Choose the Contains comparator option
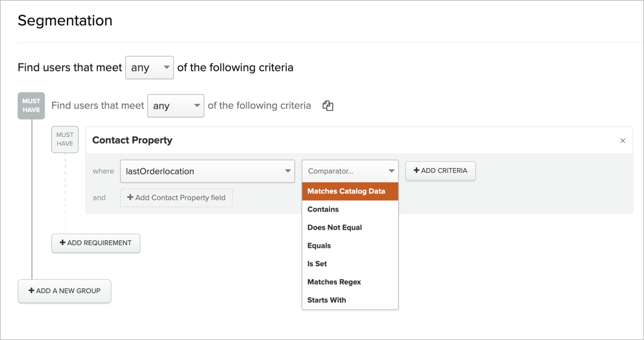The image size is (644, 340). (324, 210)
